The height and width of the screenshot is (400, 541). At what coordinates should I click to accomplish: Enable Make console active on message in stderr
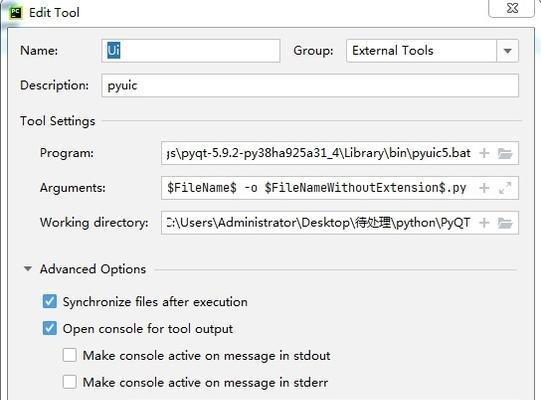pos(69,382)
